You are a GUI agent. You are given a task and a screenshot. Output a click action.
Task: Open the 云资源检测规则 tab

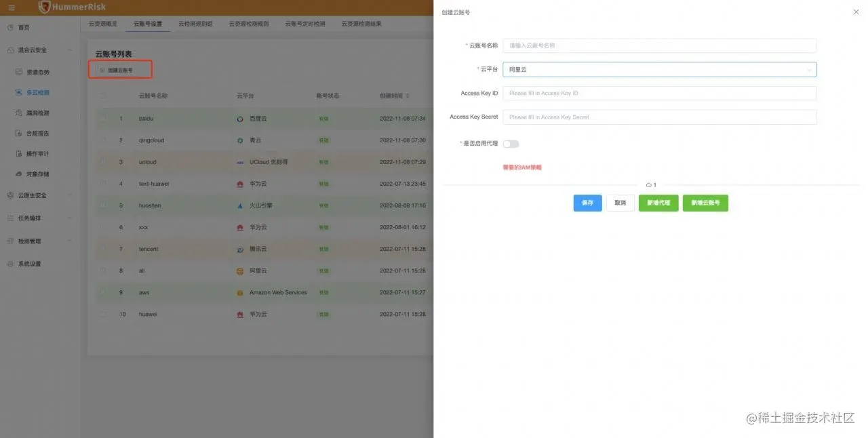point(249,24)
